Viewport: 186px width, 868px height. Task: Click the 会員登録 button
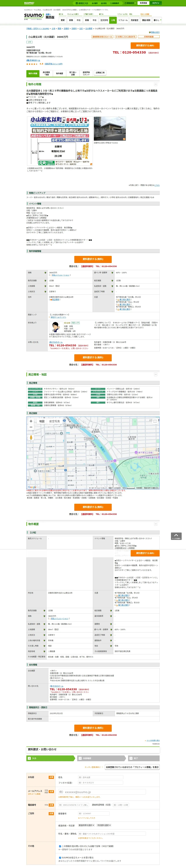pos(143,3)
